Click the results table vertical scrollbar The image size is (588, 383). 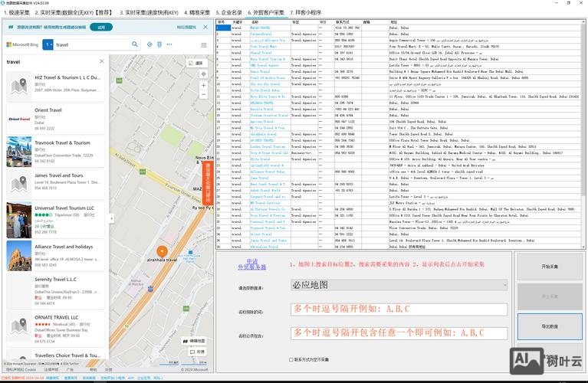583,134
